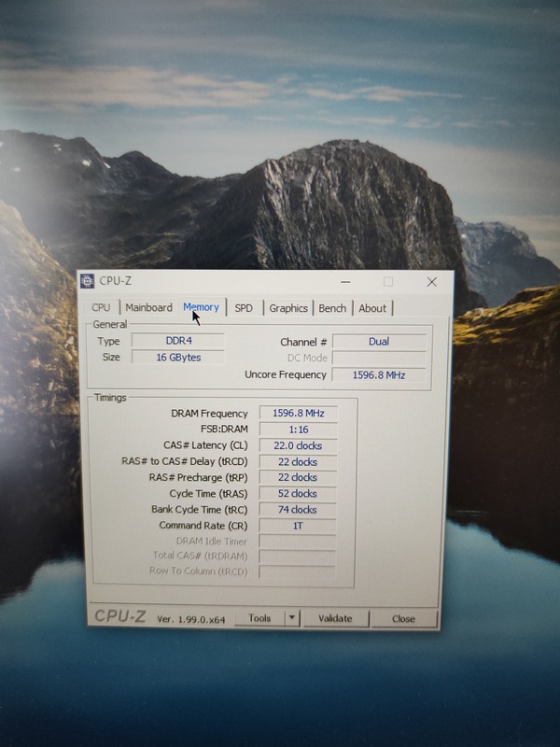
Task: Open the CPU tab
Action: pos(101,307)
